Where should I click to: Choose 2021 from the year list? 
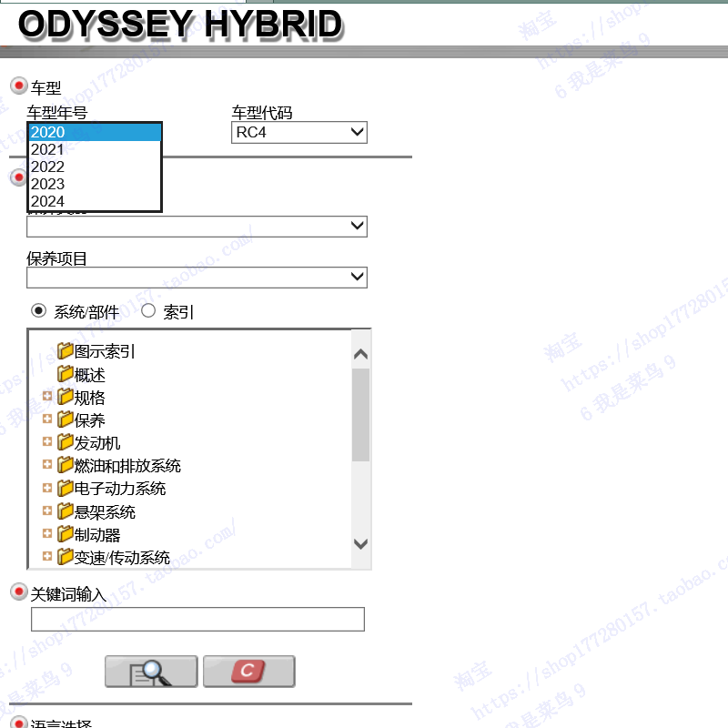point(95,149)
